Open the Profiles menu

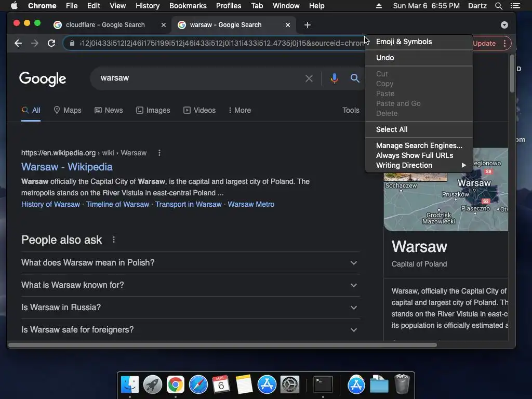229,6
